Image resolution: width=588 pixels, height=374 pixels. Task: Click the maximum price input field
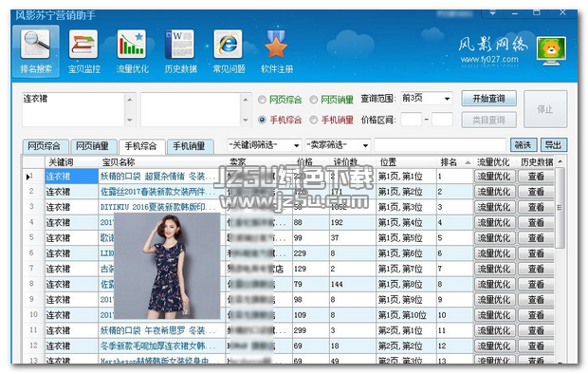(442, 120)
